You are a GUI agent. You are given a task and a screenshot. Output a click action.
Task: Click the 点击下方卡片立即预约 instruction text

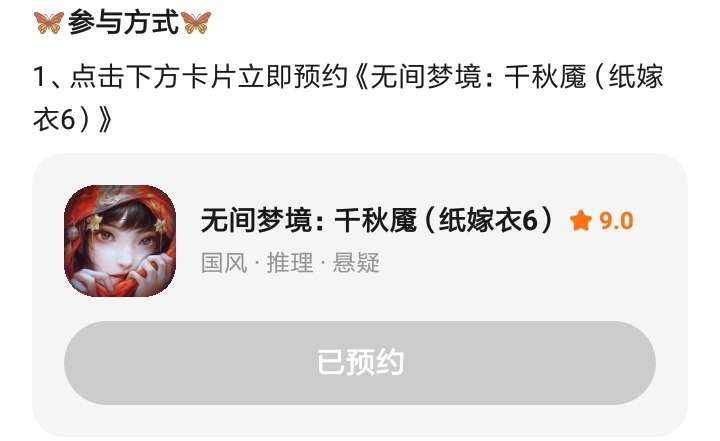[209, 76]
